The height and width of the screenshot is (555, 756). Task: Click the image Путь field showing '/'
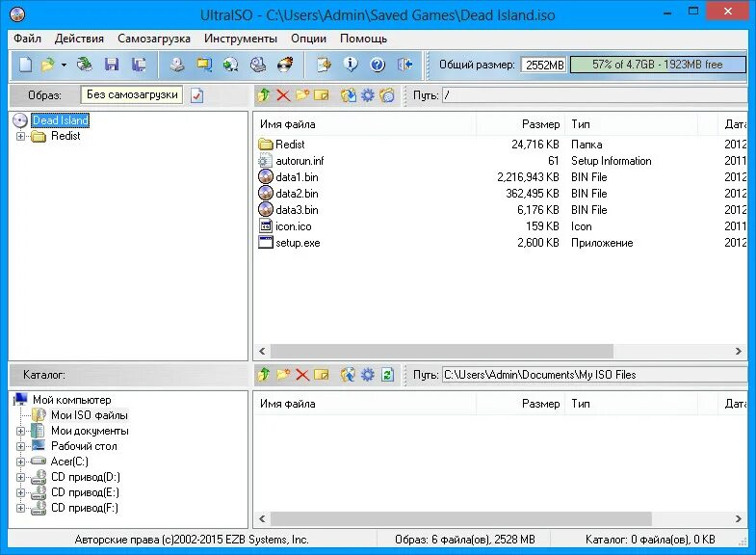(595, 95)
